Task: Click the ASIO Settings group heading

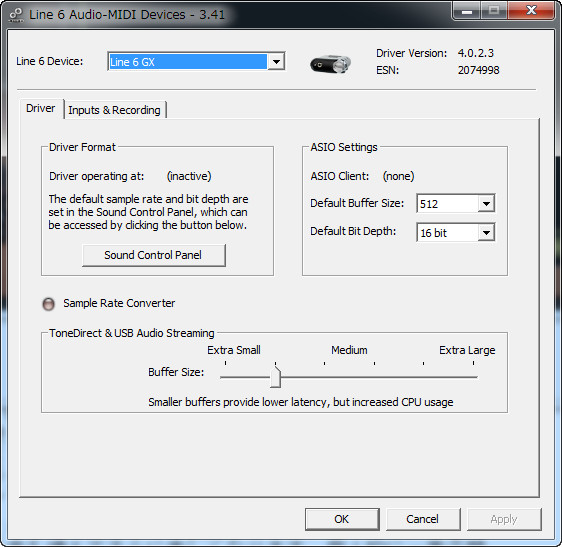Action: [x=344, y=147]
